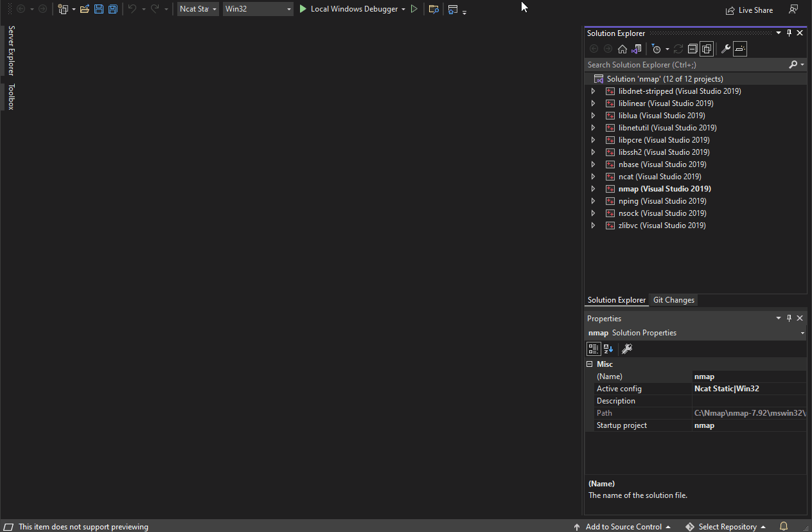Switch to solution and folder views icon
812x532 pixels.
pos(636,49)
